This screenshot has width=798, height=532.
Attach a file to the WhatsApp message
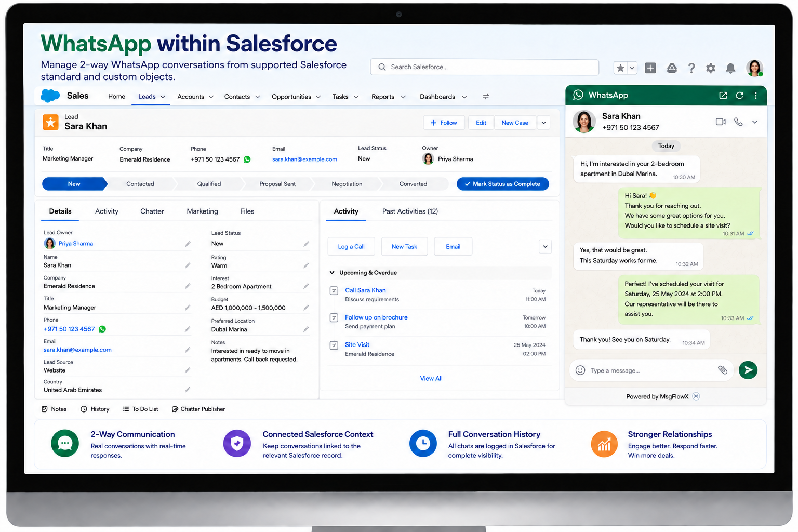[723, 370]
